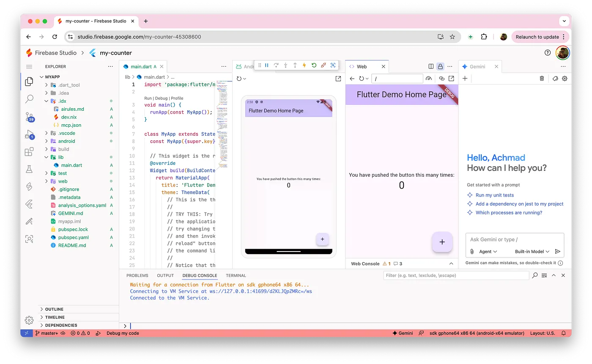Expand the Web Console chevron
This screenshot has height=364, width=592.
[451, 264]
